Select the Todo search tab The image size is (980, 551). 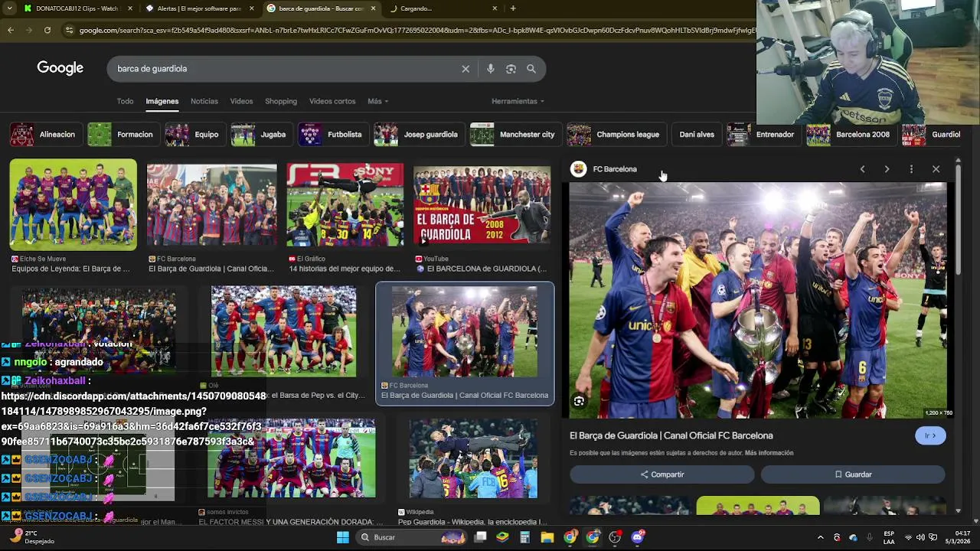pos(125,101)
